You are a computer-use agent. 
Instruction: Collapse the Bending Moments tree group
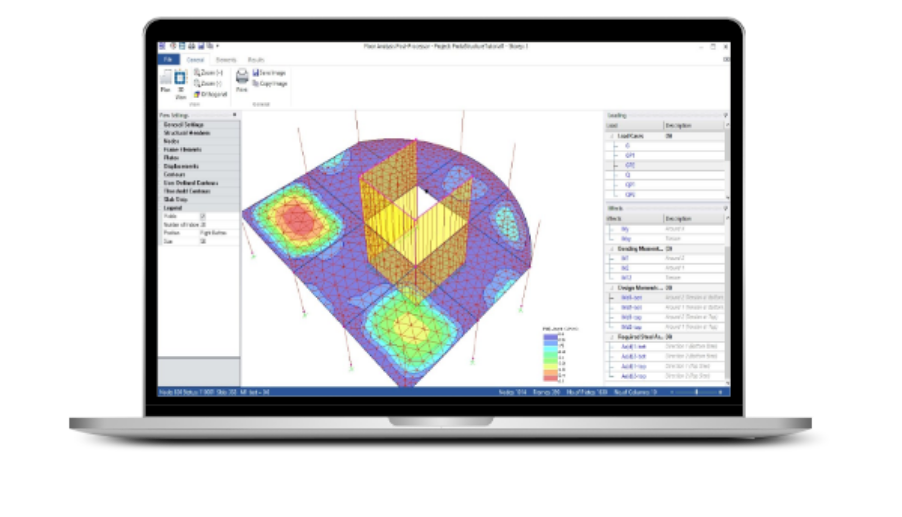(609, 248)
